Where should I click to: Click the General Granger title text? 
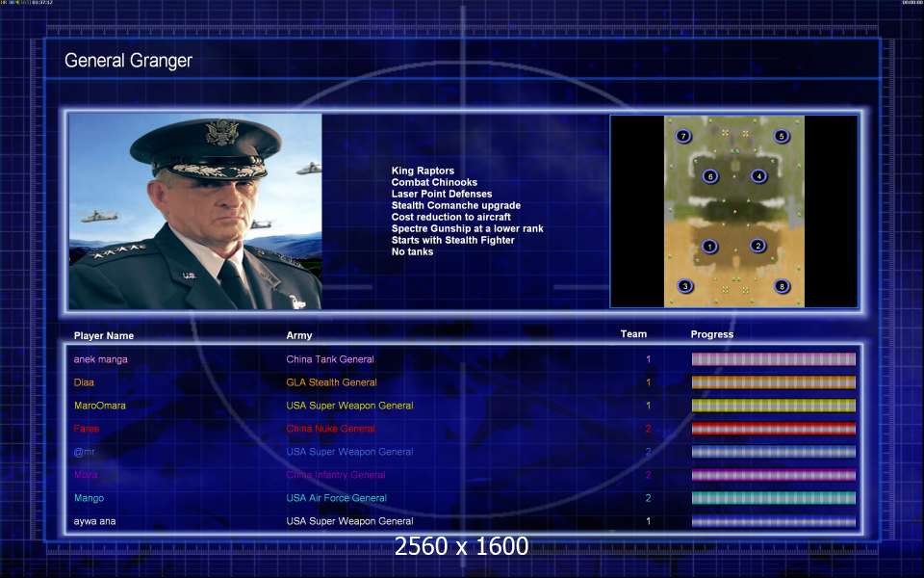coord(128,60)
